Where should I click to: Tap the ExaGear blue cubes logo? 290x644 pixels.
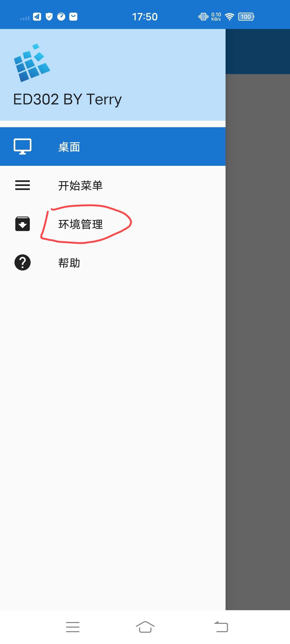click(x=32, y=63)
